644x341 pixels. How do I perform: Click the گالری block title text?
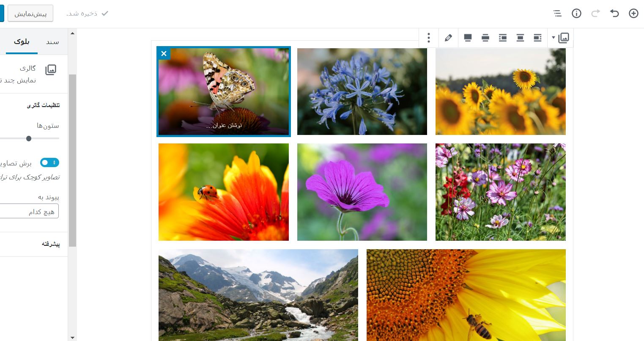pos(28,68)
